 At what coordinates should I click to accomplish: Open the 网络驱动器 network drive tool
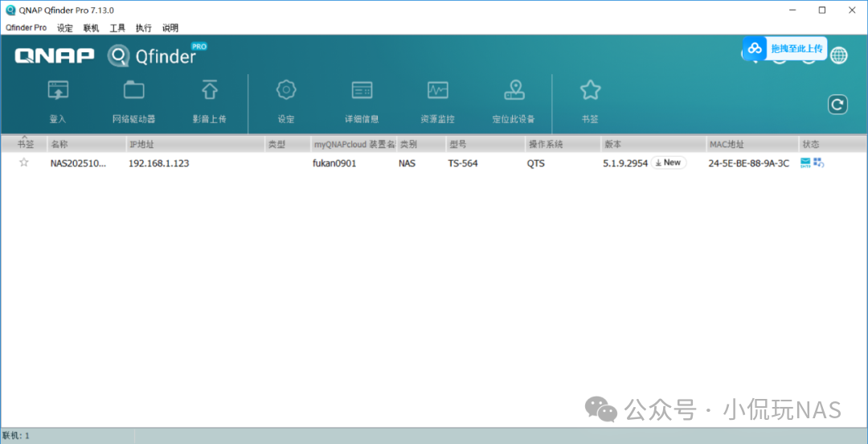[x=134, y=90]
